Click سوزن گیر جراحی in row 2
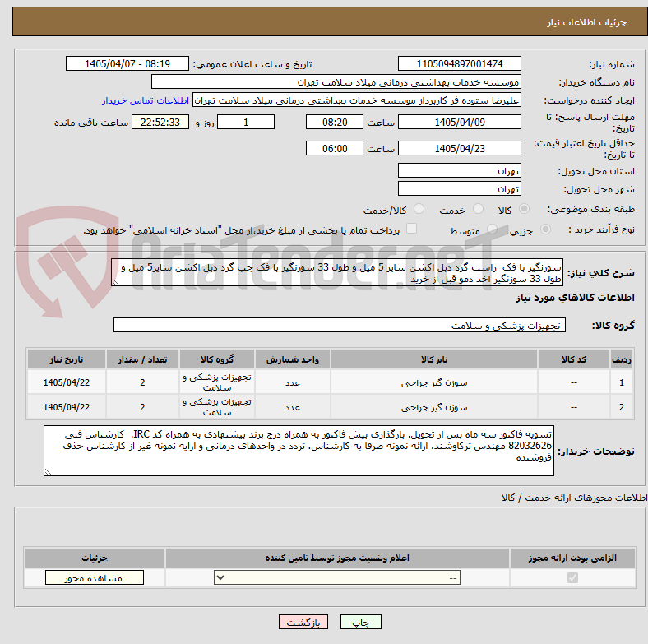The width and height of the screenshot is (648, 644). point(434,408)
